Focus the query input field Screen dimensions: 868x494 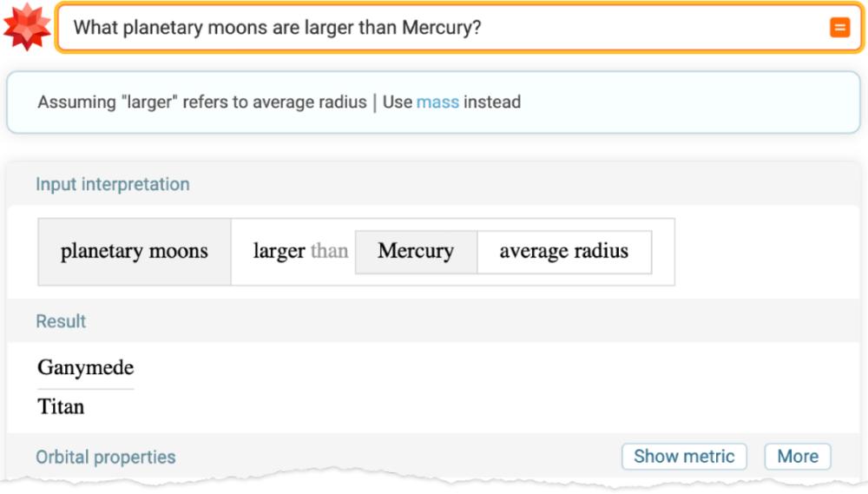(434, 28)
